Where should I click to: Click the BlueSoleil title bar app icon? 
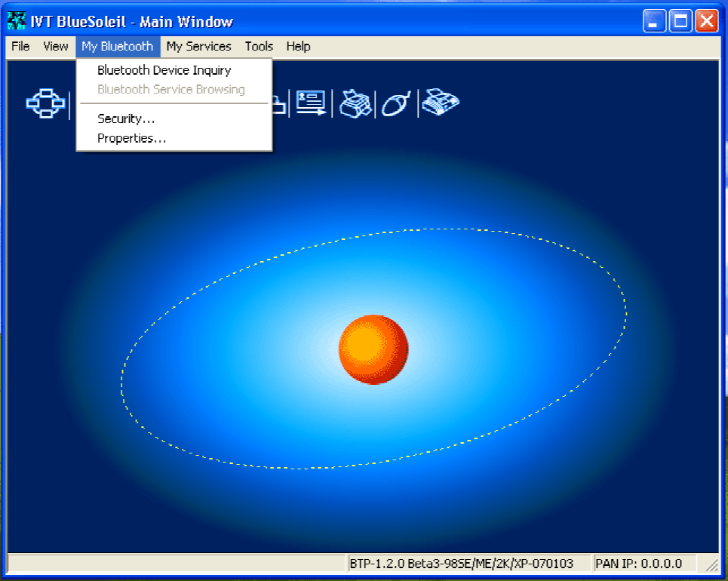17,21
